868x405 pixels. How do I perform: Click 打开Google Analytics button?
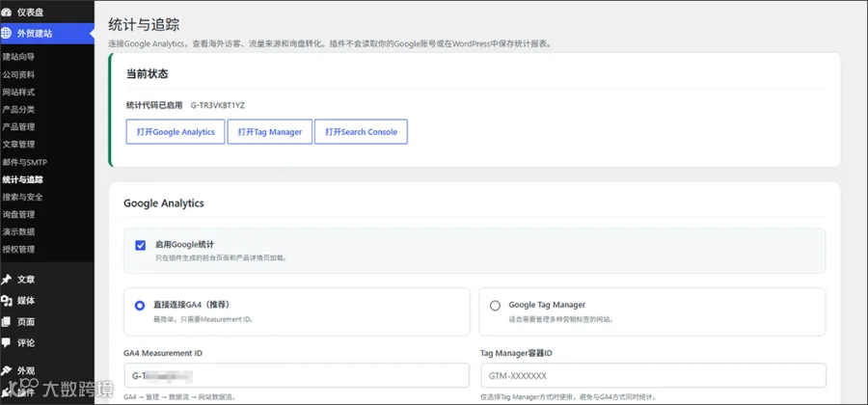coord(176,132)
